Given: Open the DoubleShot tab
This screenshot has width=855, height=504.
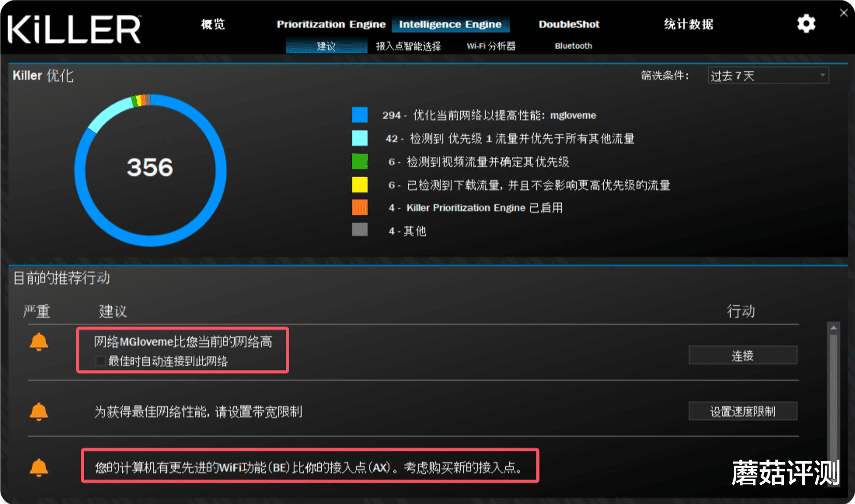Looking at the screenshot, I should pyautogui.click(x=569, y=24).
